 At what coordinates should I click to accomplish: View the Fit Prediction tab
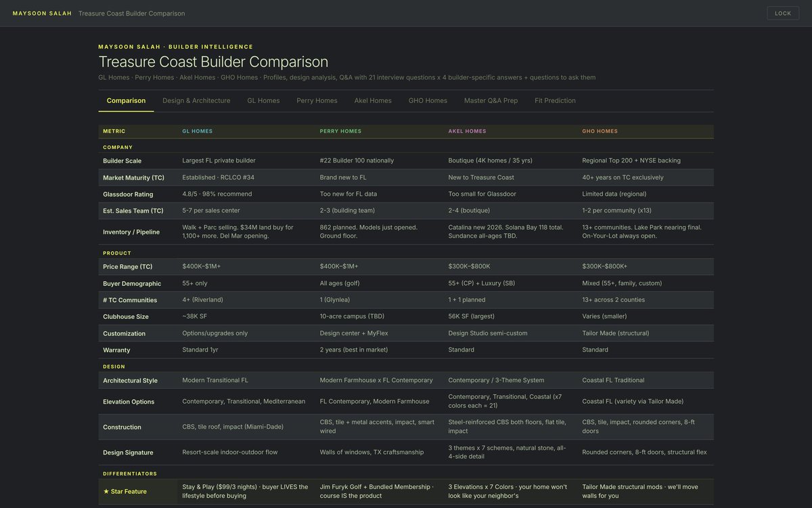(x=555, y=100)
